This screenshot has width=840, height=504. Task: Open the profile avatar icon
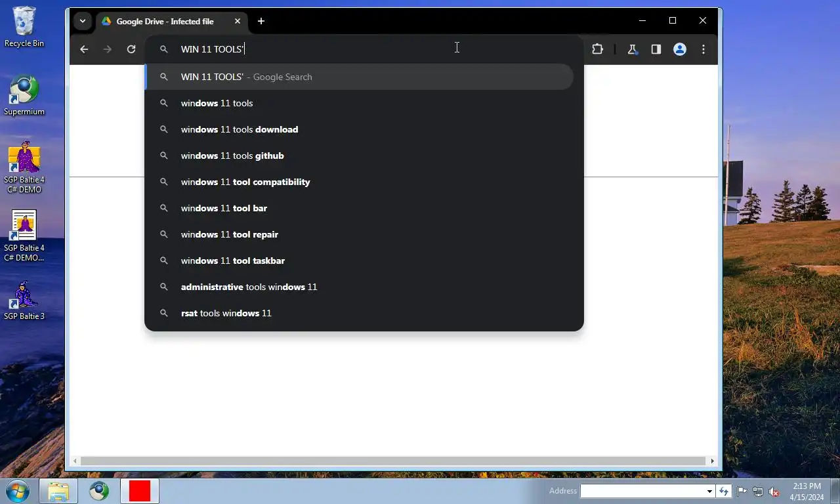(x=680, y=49)
